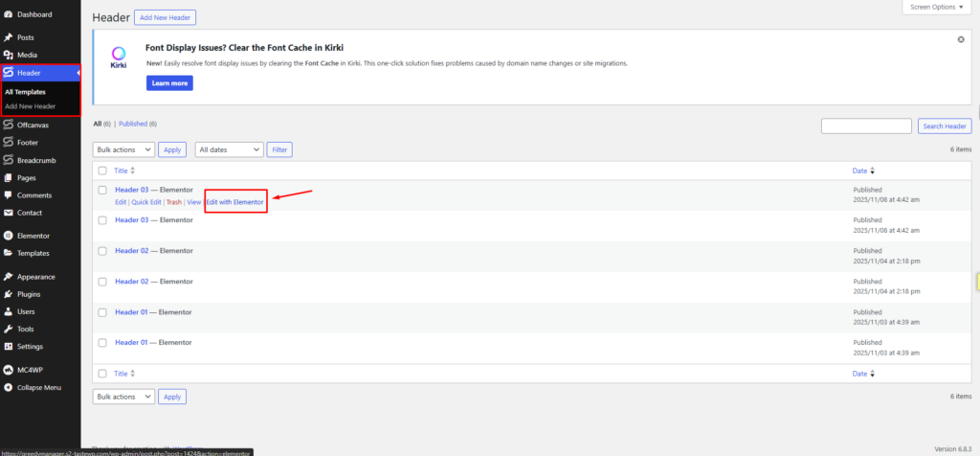Click into the Search Header text field

866,126
